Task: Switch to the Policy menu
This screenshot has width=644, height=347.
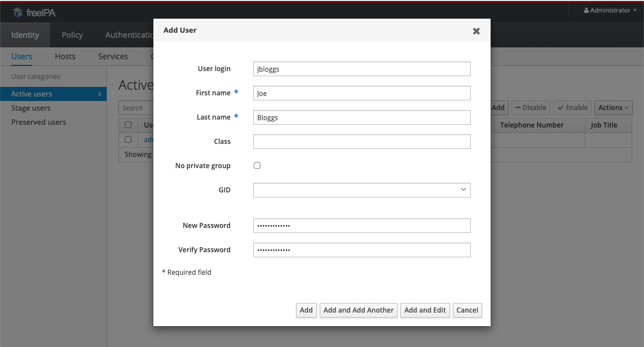Action: 72,34
